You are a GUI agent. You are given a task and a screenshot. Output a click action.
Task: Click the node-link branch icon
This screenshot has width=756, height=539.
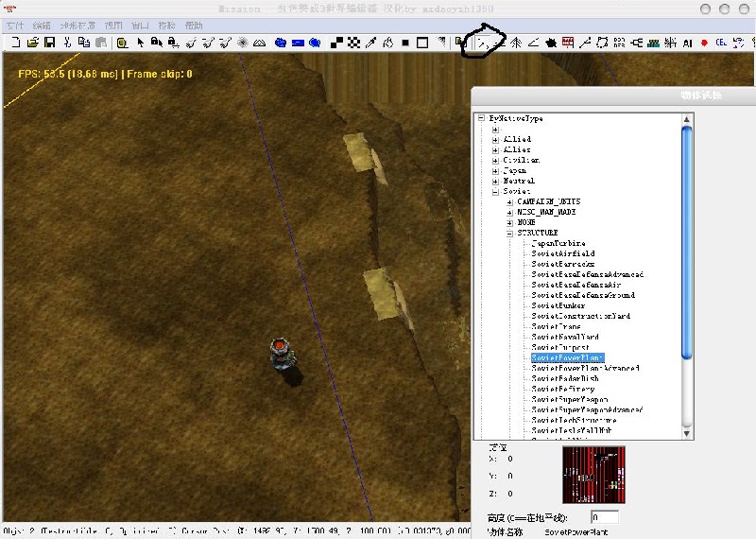click(636, 43)
